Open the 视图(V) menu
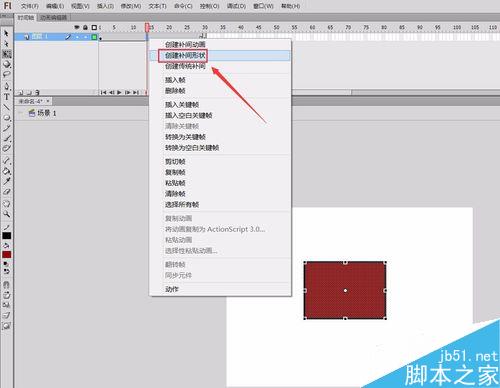The image size is (500, 388). (80, 6)
